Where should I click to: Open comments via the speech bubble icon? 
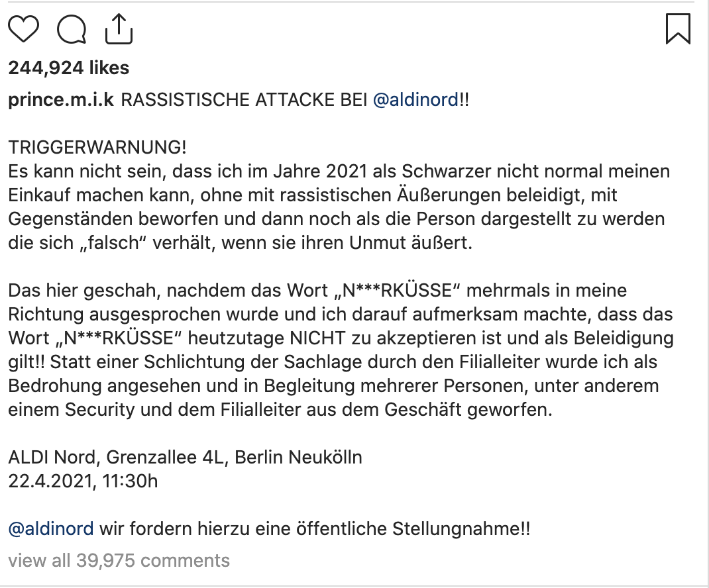pyautogui.click(x=72, y=30)
